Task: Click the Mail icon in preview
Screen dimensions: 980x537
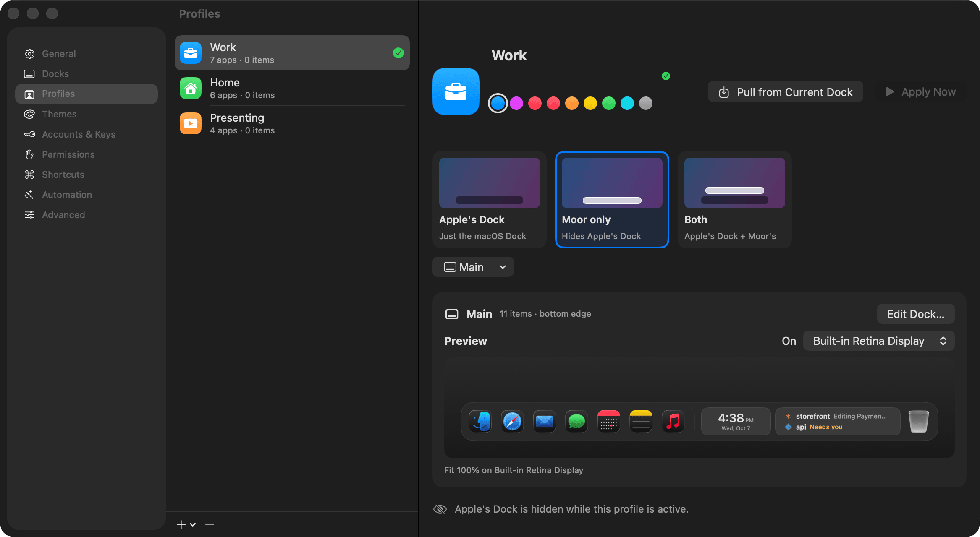Action: point(545,422)
